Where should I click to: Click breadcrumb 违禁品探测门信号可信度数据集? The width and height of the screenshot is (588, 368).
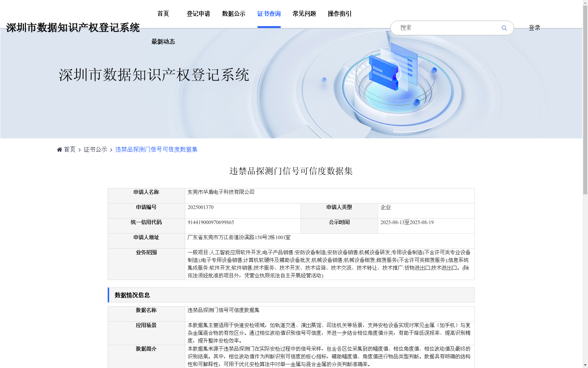click(x=156, y=149)
